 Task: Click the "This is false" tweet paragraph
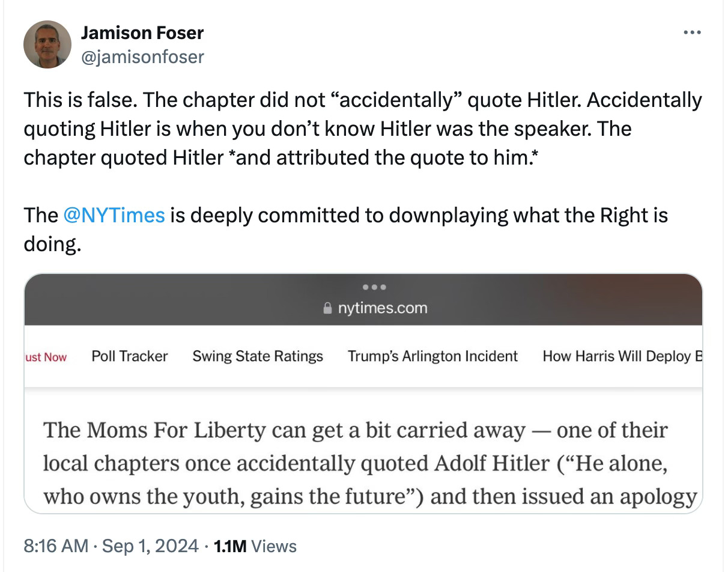click(x=363, y=129)
